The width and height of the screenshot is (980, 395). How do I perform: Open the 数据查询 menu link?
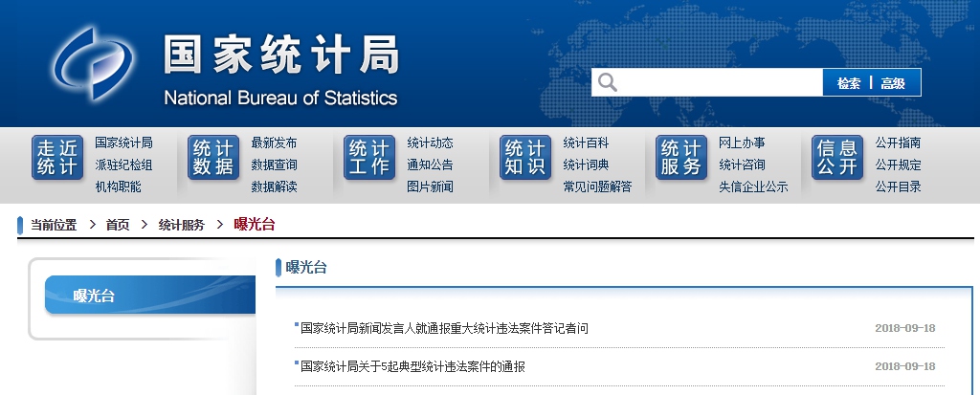(274, 165)
